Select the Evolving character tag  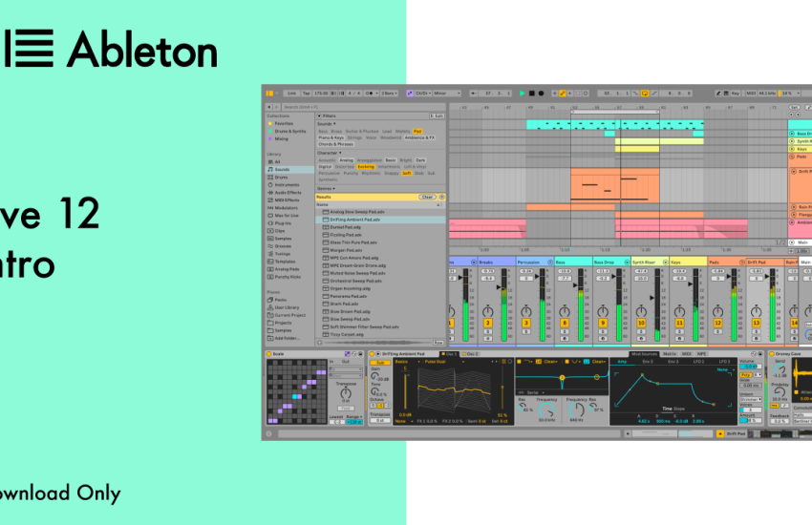pyautogui.click(x=366, y=167)
